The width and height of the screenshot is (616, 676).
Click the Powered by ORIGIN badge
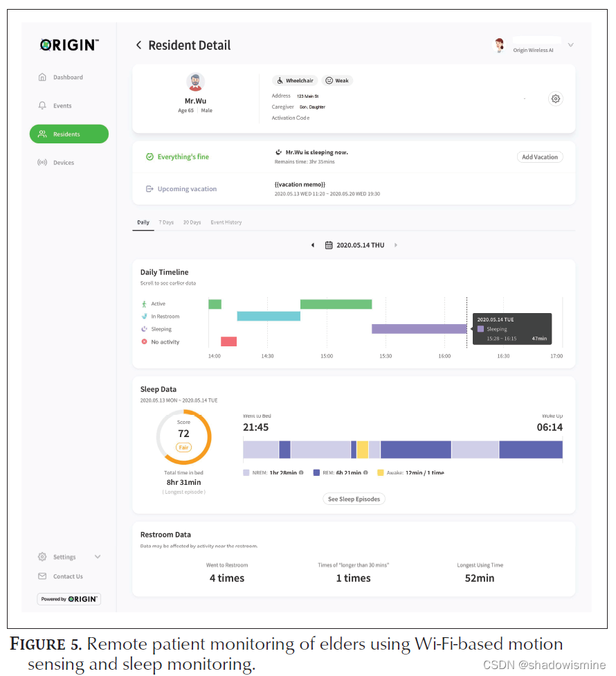(69, 599)
